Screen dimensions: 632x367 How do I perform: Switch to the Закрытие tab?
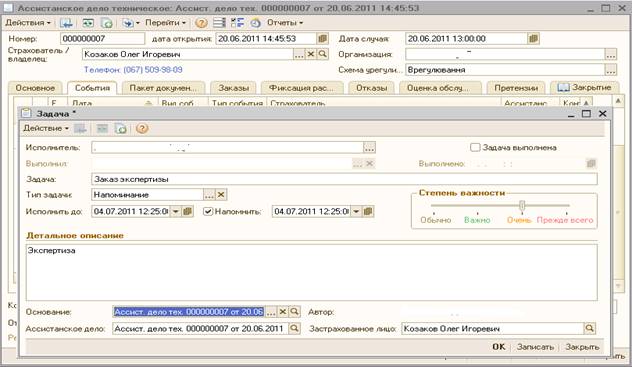coord(586,87)
